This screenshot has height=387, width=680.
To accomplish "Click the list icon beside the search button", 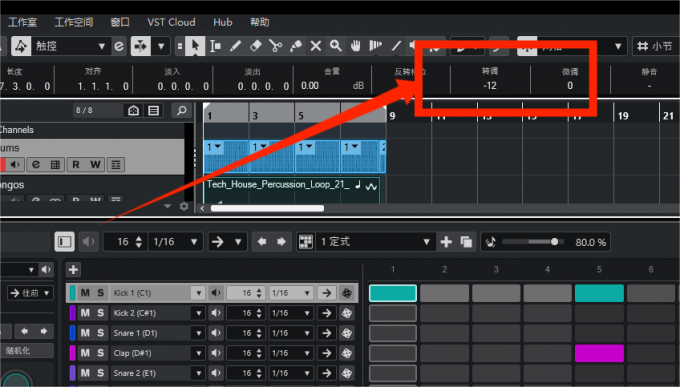I will (x=153, y=111).
